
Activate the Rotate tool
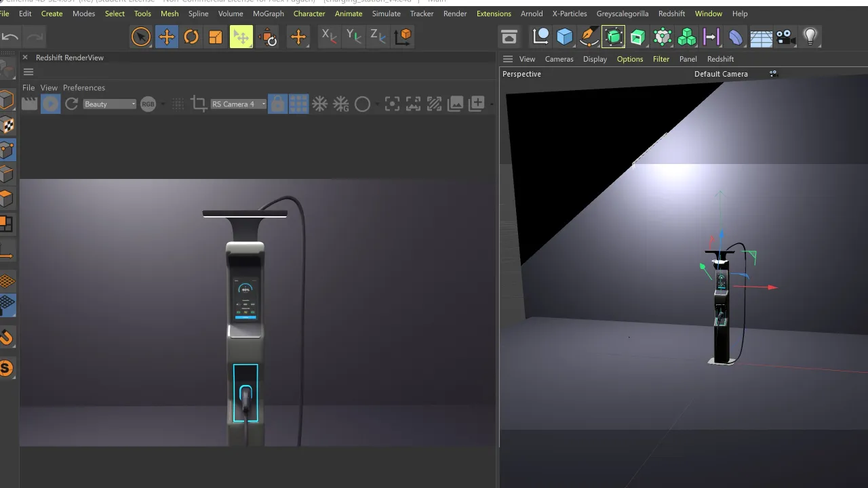[x=191, y=37]
